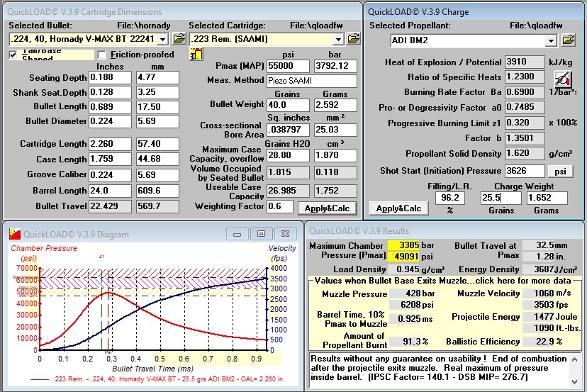Click the Bullet Weight grains field
587x392 pixels.
coord(289,105)
